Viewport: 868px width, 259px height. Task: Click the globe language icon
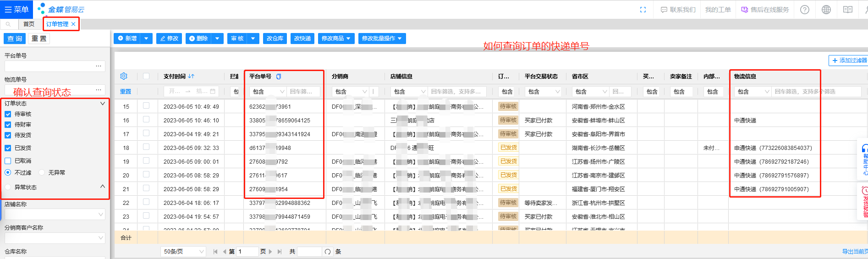click(826, 10)
